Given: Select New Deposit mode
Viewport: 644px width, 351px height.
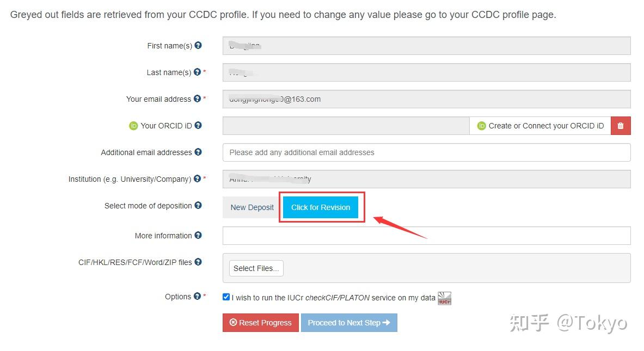Looking at the screenshot, I should tap(252, 207).
